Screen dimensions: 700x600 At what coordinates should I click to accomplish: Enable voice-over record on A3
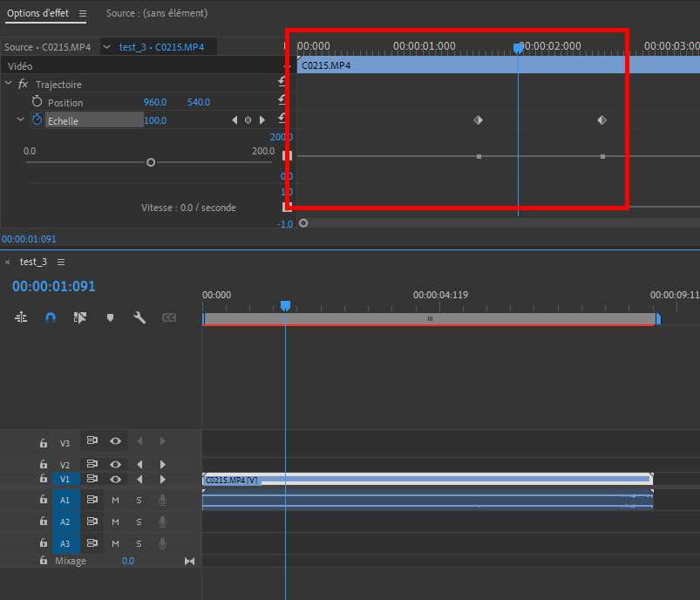[x=163, y=543]
